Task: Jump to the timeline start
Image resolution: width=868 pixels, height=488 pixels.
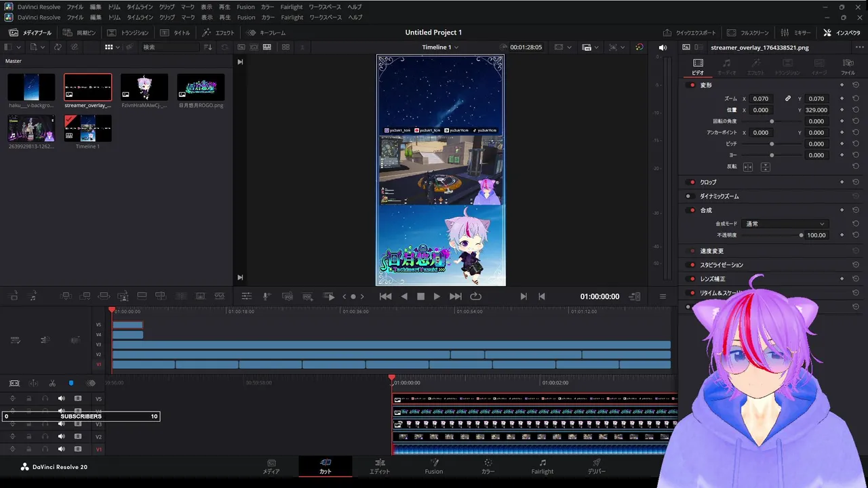Action: 385,296
